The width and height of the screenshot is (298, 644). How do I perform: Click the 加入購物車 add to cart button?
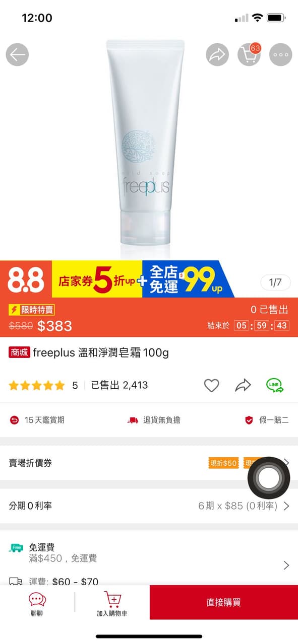(x=112, y=604)
